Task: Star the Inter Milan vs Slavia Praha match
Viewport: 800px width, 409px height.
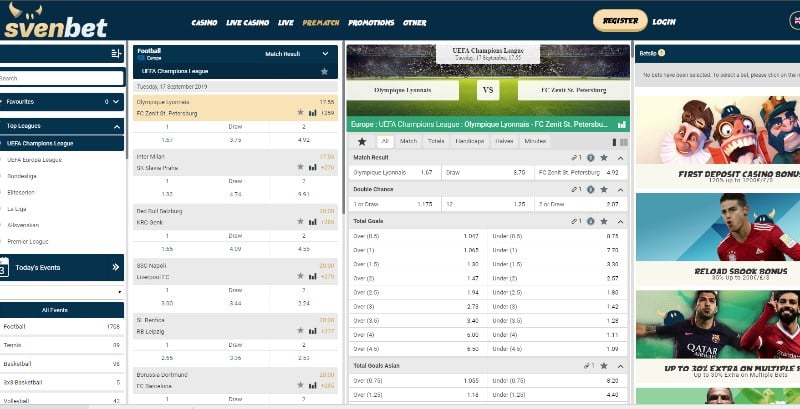Action: pyautogui.click(x=301, y=167)
